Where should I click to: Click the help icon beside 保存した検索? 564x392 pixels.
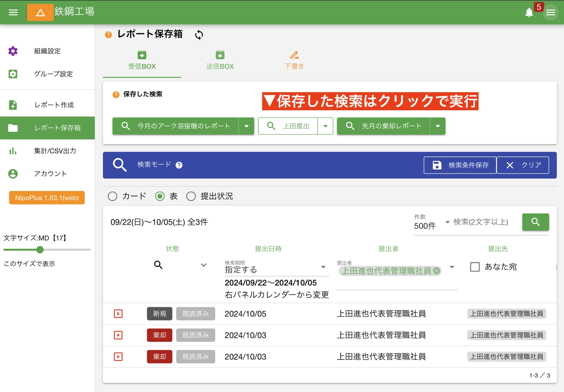tap(116, 94)
